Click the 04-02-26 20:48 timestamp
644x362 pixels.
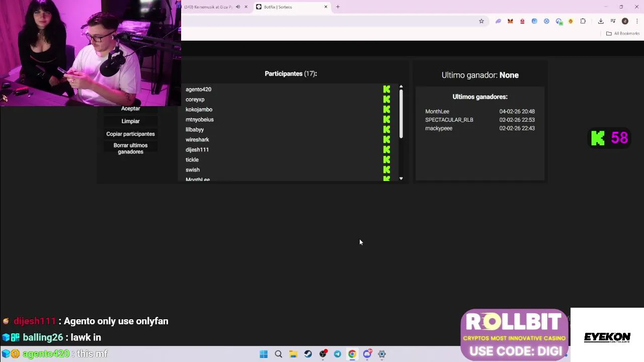(517, 112)
